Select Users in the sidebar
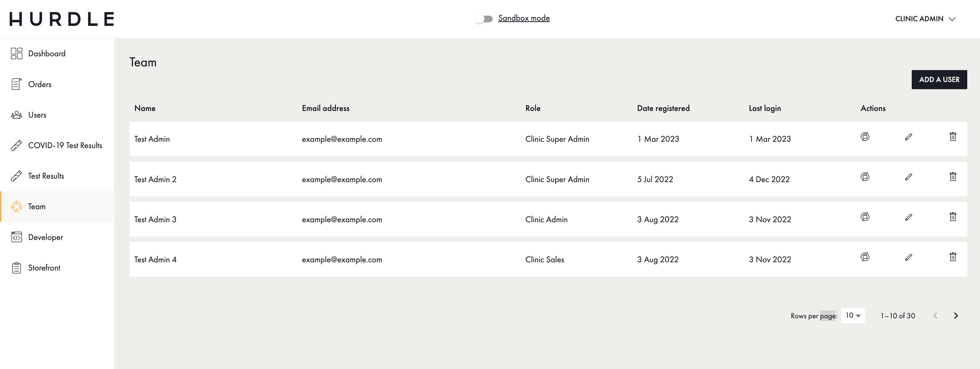The image size is (980, 369). 37,115
